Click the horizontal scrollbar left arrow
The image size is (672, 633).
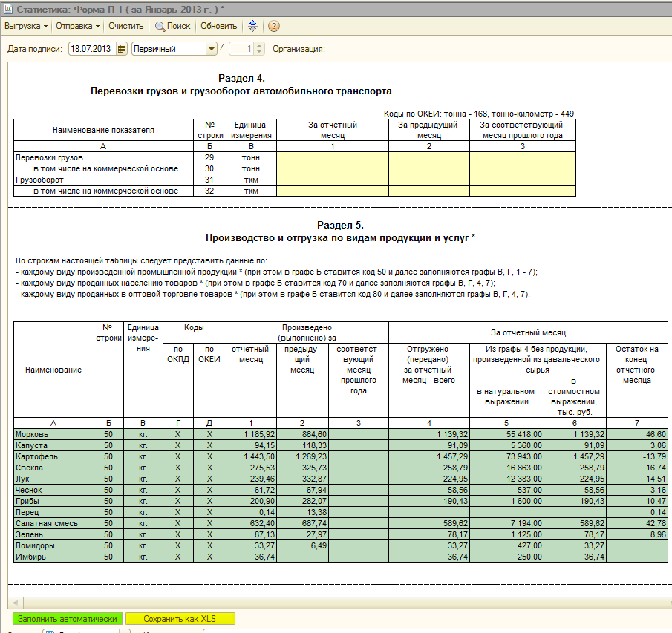(16, 603)
